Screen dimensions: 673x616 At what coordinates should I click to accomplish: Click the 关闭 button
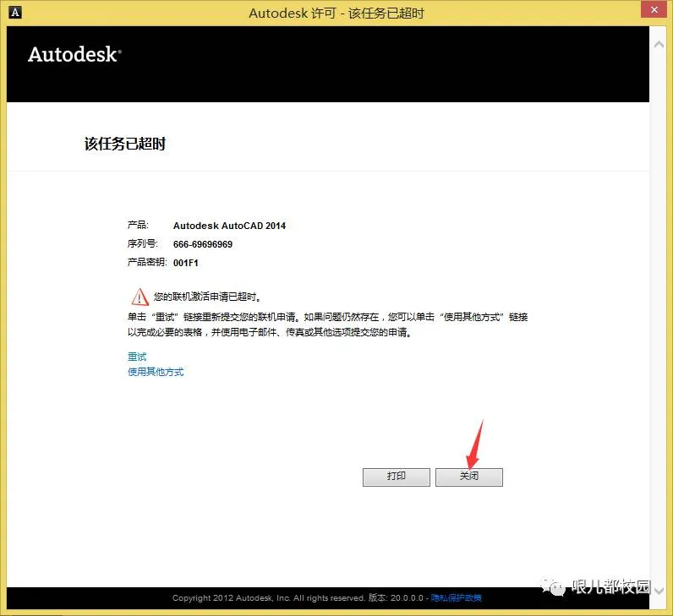coord(468,477)
